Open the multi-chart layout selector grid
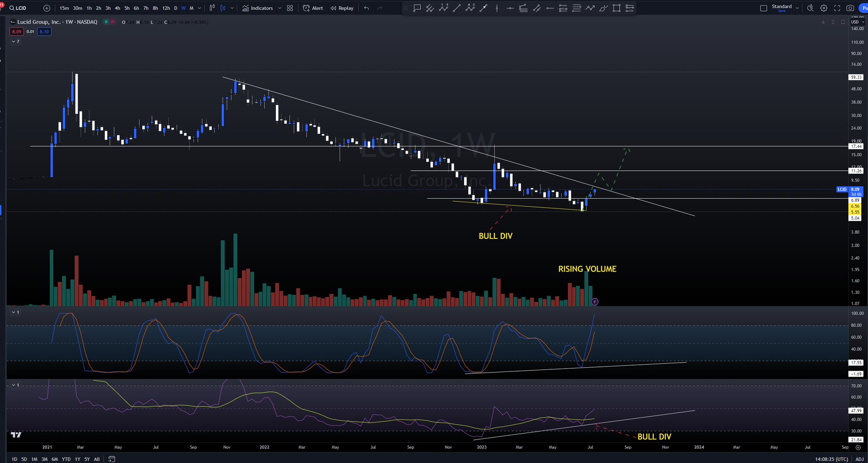This screenshot has height=463, width=868. point(290,8)
